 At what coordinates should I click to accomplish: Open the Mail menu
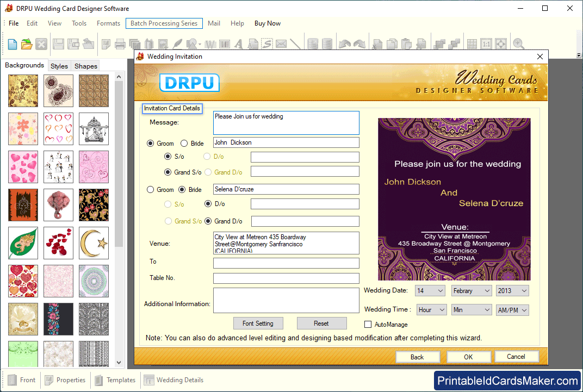point(214,23)
